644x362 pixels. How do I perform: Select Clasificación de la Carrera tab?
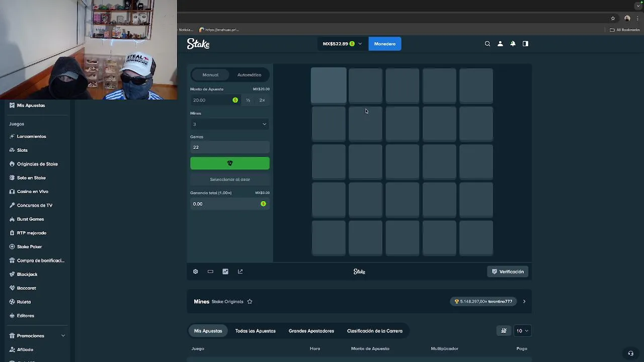point(375,331)
